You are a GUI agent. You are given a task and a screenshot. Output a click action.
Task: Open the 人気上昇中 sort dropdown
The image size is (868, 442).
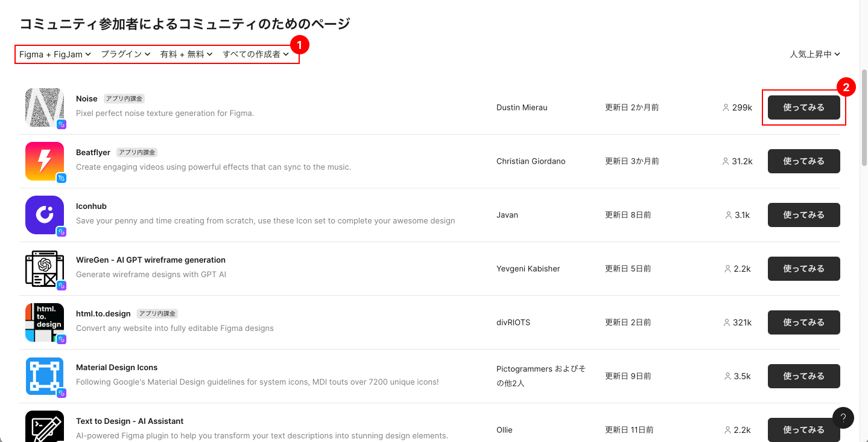[x=815, y=54]
